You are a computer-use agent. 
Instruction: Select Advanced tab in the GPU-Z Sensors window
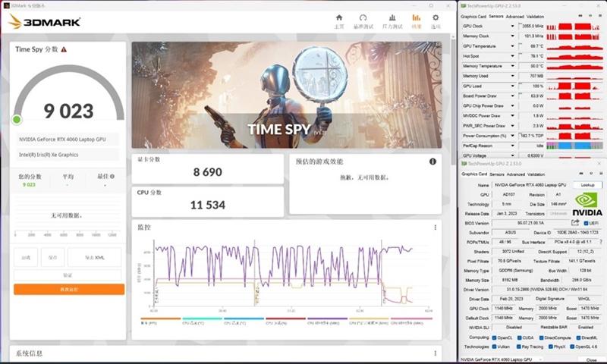(x=515, y=17)
